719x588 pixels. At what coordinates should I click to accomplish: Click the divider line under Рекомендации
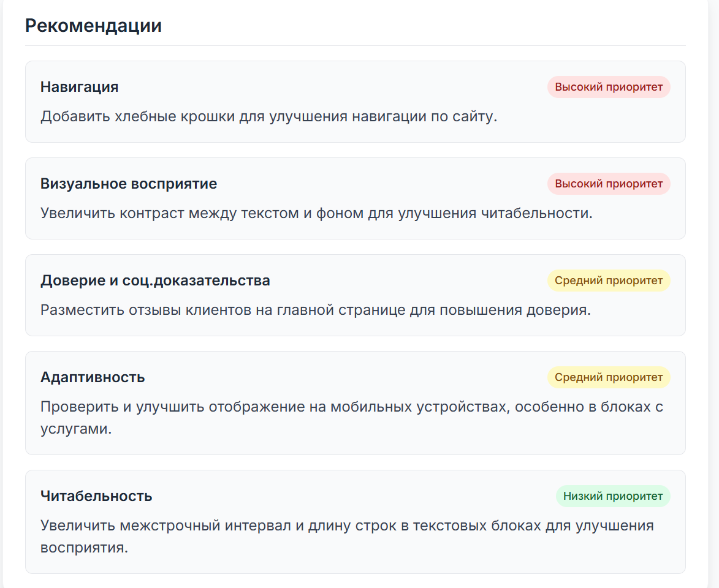tap(356, 45)
